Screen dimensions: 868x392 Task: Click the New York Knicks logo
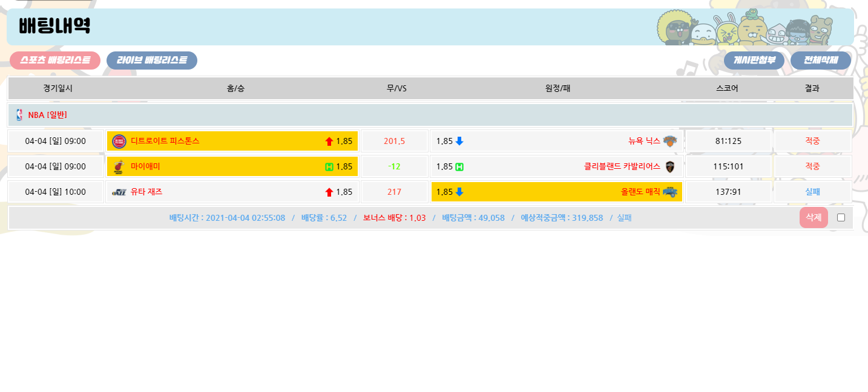[x=669, y=142]
